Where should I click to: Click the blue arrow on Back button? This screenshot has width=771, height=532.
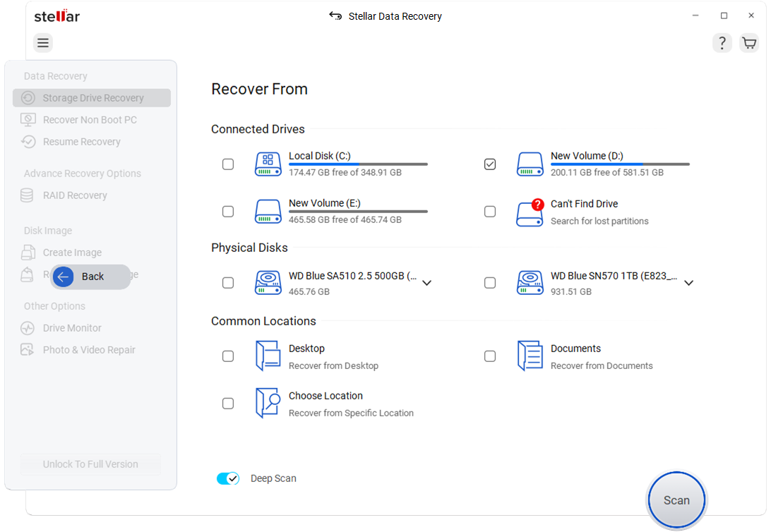[63, 277]
